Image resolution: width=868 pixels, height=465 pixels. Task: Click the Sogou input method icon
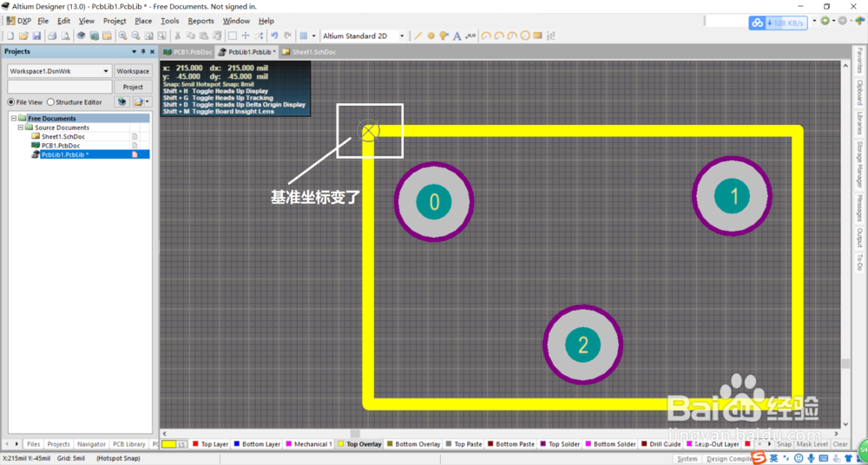(x=759, y=458)
